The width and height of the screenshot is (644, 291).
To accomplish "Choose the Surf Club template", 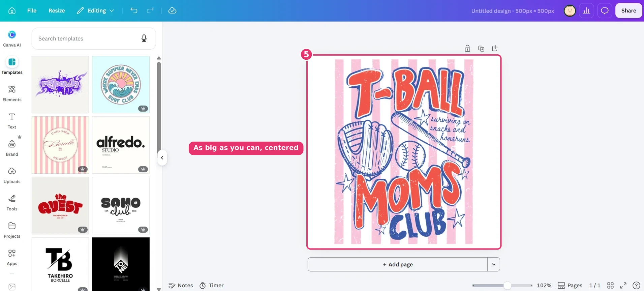I will (121, 85).
